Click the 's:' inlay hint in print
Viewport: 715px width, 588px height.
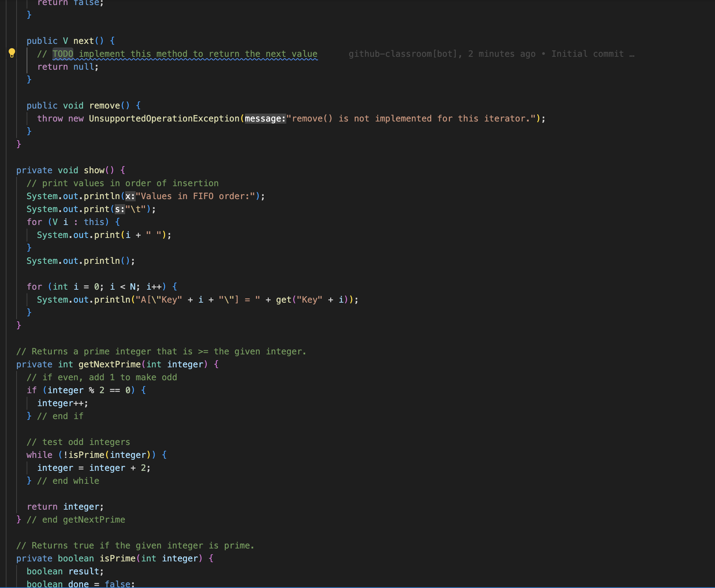[x=120, y=209]
